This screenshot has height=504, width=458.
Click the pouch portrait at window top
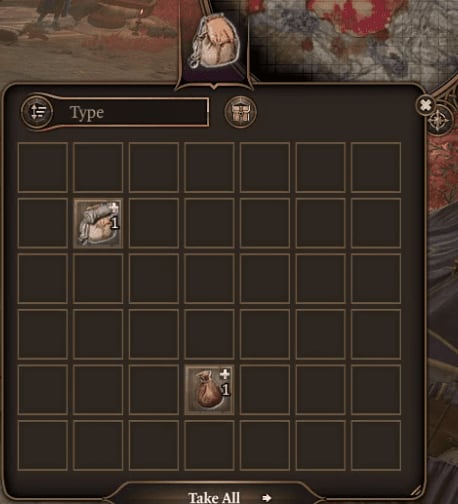(214, 44)
